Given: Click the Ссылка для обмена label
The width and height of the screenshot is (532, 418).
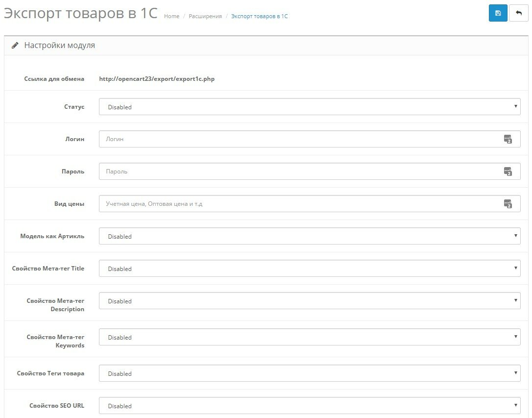Looking at the screenshot, I should [x=54, y=79].
